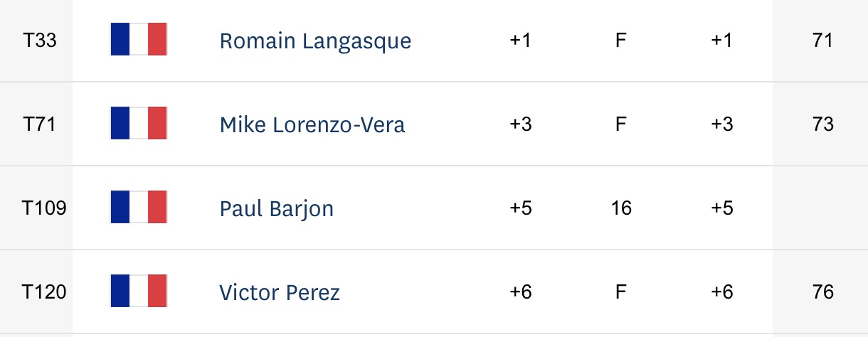Click Romain Langasque's round score 71
The width and height of the screenshot is (868, 337).
(x=822, y=41)
